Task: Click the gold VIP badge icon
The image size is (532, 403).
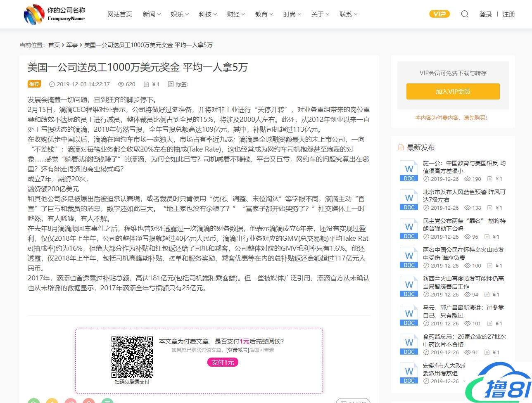Action: pyautogui.click(x=439, y=14)
